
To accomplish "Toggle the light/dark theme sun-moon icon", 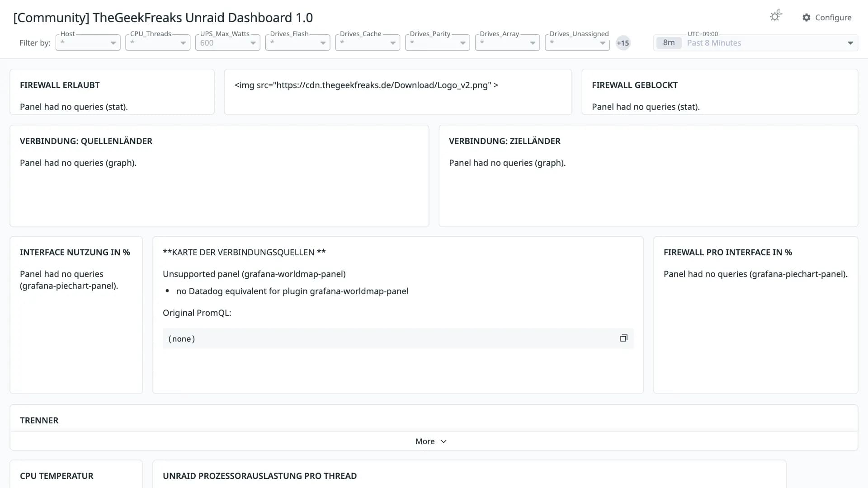I will click(776, 16).
